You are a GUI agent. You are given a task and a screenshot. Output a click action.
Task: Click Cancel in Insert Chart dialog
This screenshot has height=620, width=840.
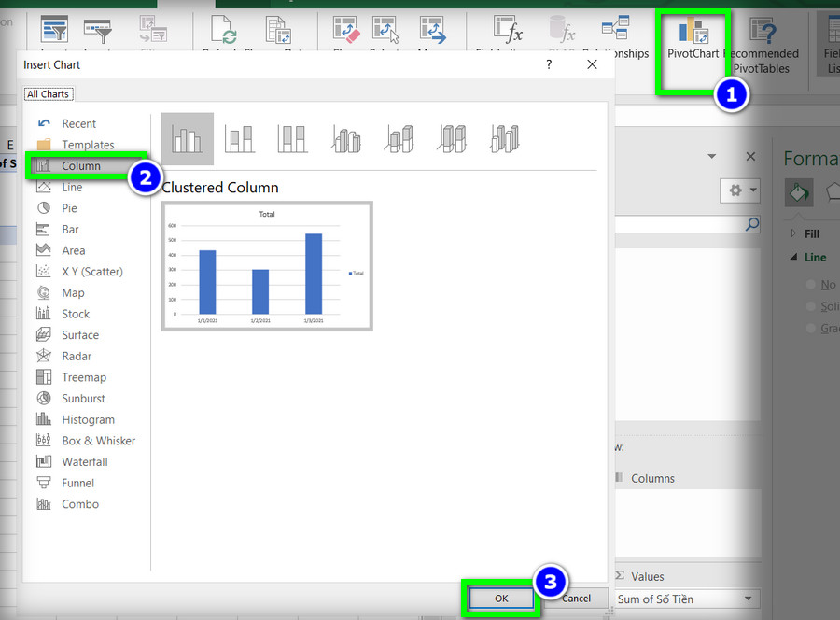(576, 598)
